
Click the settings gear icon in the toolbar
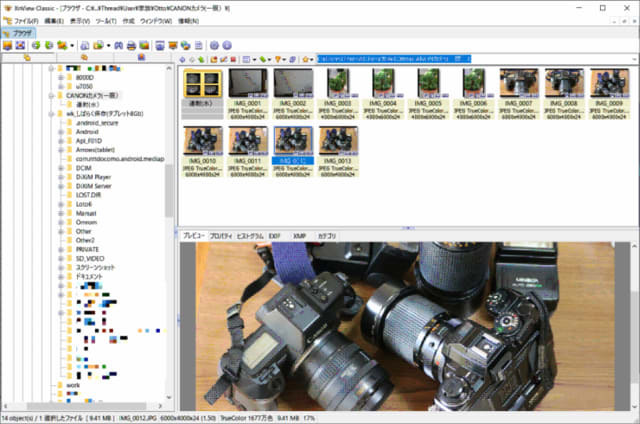[214, 45]
